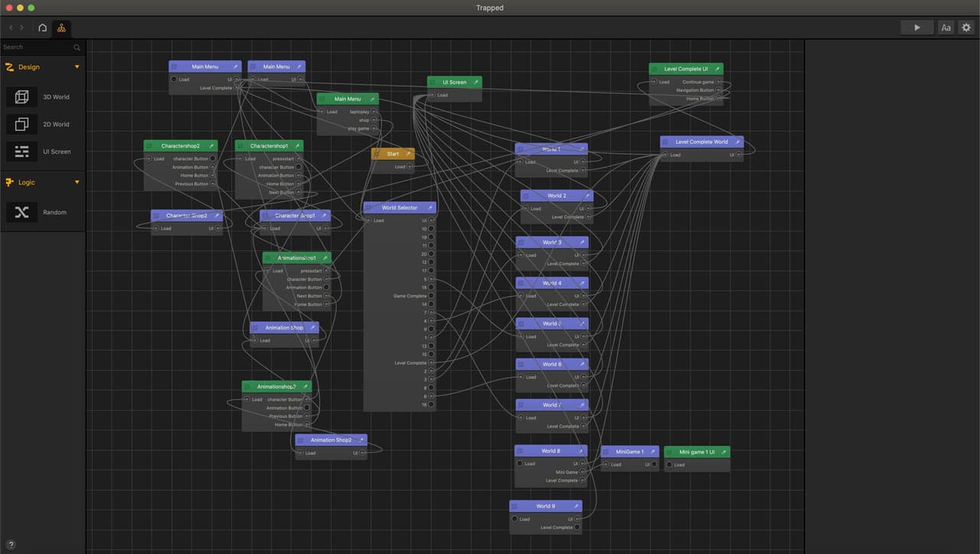Click pin icon on Mini game 1 UI node
The width and height of the screenshot is (980, 554).
pyautogui.click(x=724, y=452)
